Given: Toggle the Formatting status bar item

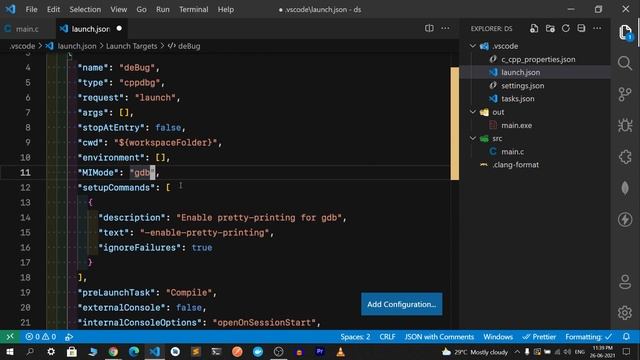Looking at the screenshot, I should coord(588,337).
